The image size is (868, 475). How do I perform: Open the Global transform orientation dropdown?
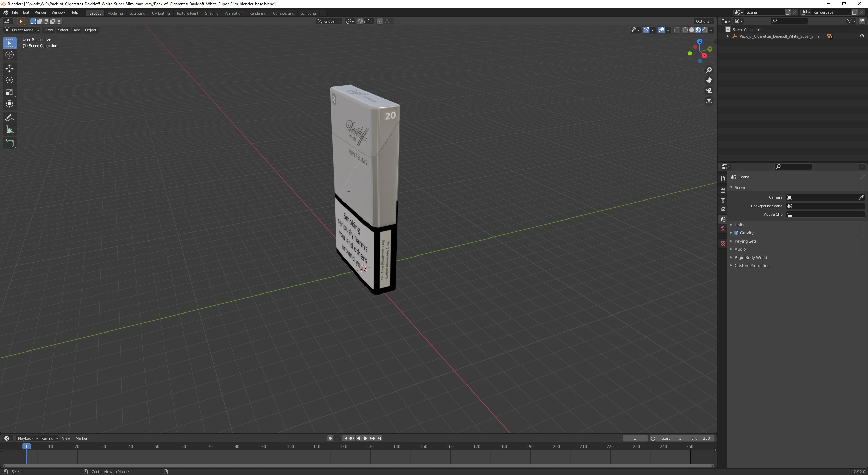pyautogui.click(x=329, y=21)
